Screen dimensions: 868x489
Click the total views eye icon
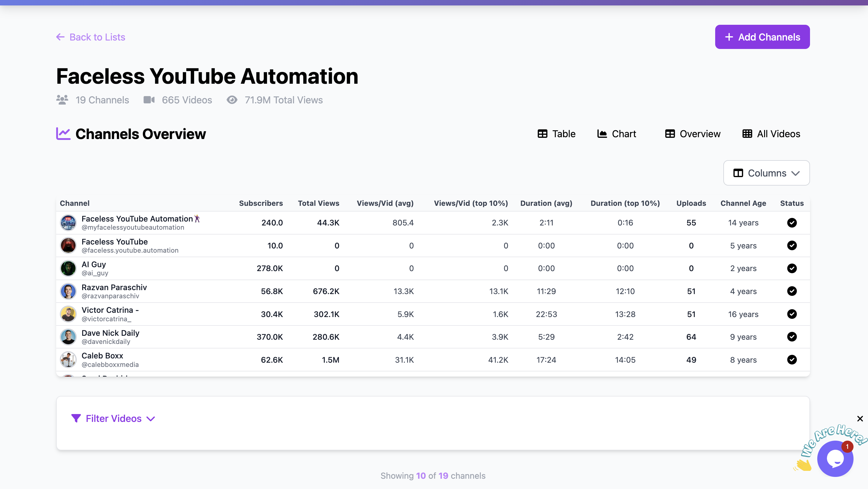tap(232, 100)
